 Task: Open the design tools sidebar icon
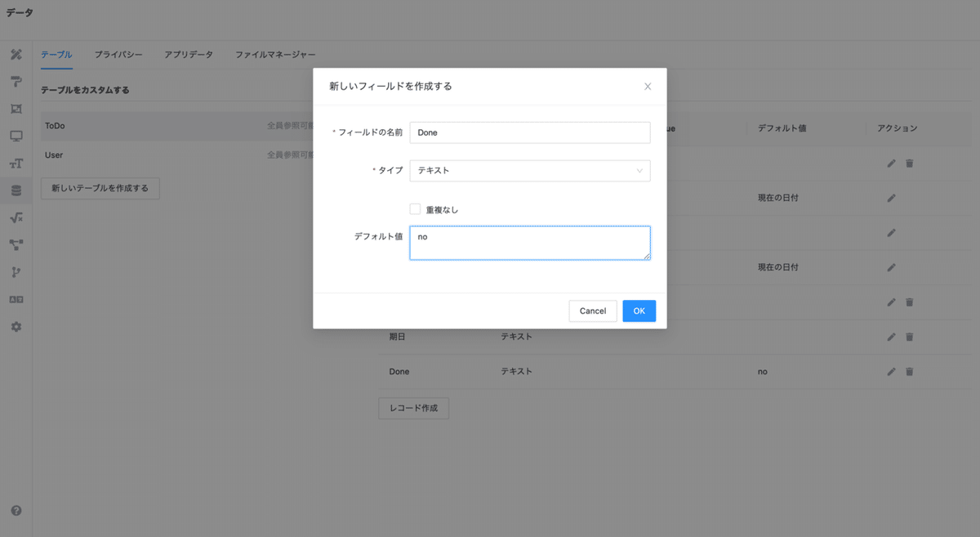click(16, 55)
